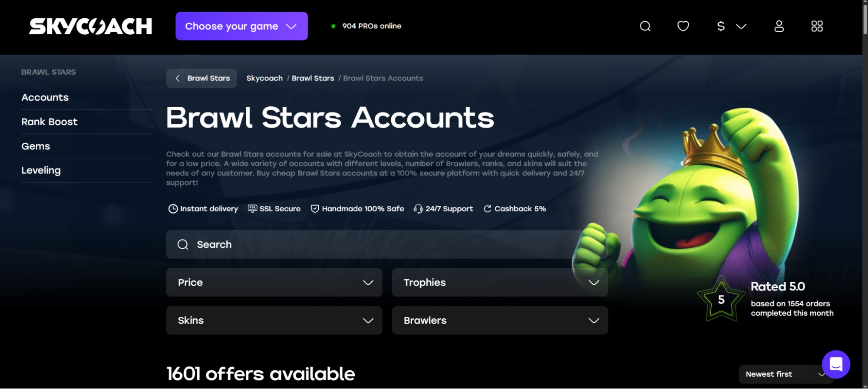
Task: Expand the currency dollar selector
Action: tap(731, 26)
